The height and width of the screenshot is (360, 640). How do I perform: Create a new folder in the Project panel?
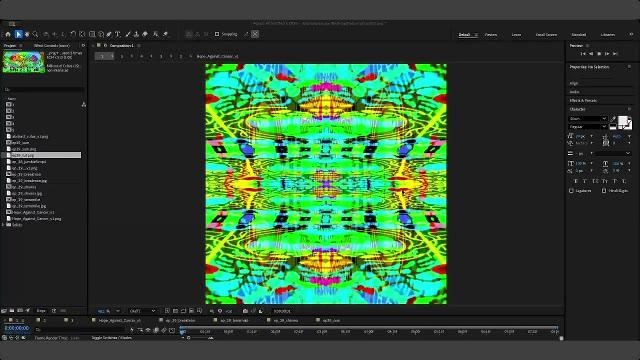click(x=11, y=311)
